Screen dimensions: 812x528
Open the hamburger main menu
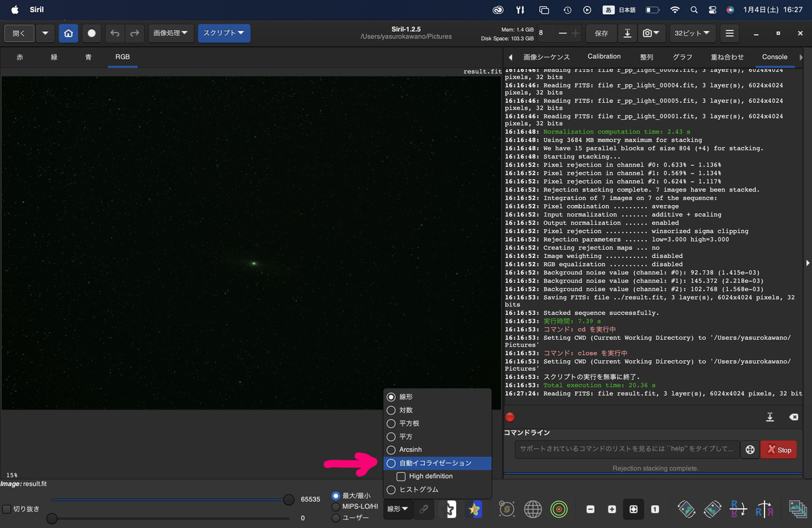tap(729, 33)
